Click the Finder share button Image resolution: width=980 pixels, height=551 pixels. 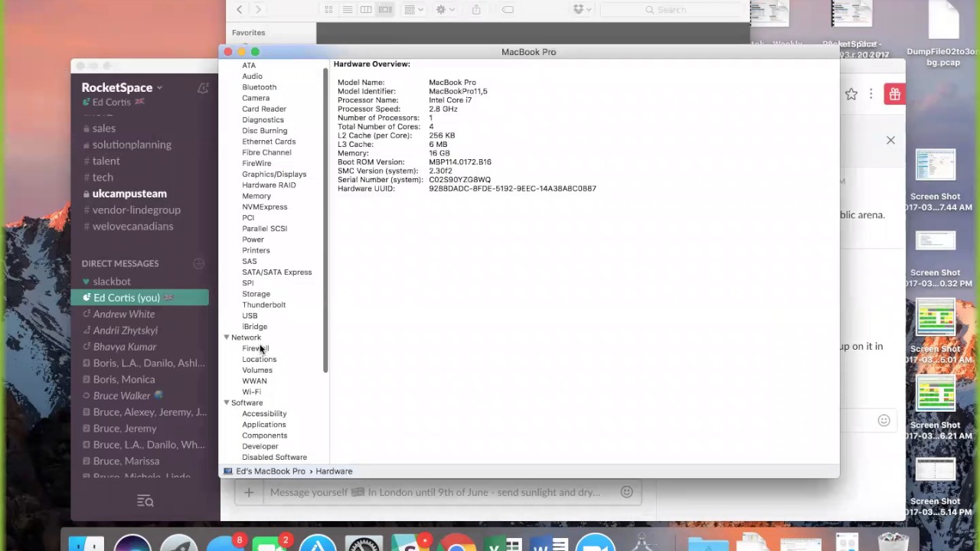tap(476, 9)
